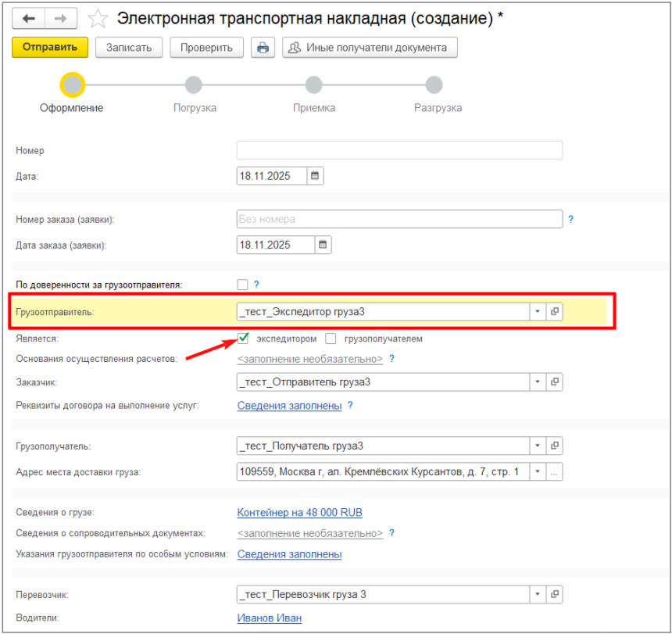The image size is (672, 634).
Task: Click ellipsis button for delivery address
Action: [x=555, y=471]
